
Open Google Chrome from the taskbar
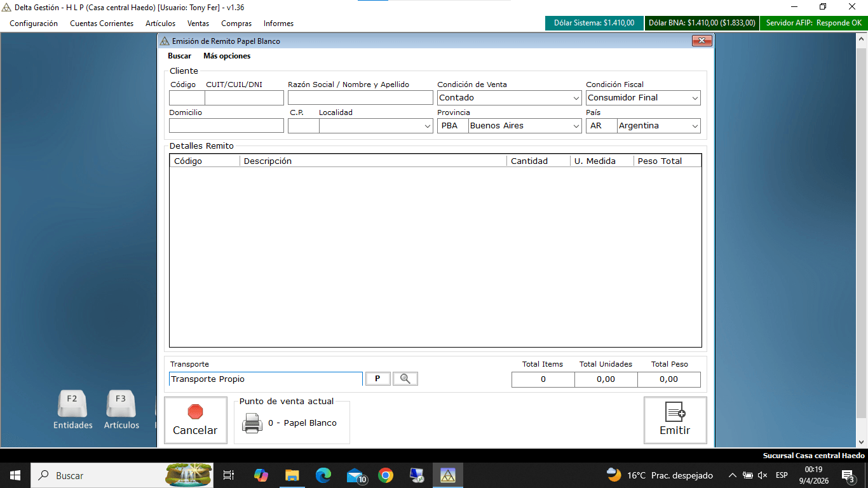coord(386,475)
